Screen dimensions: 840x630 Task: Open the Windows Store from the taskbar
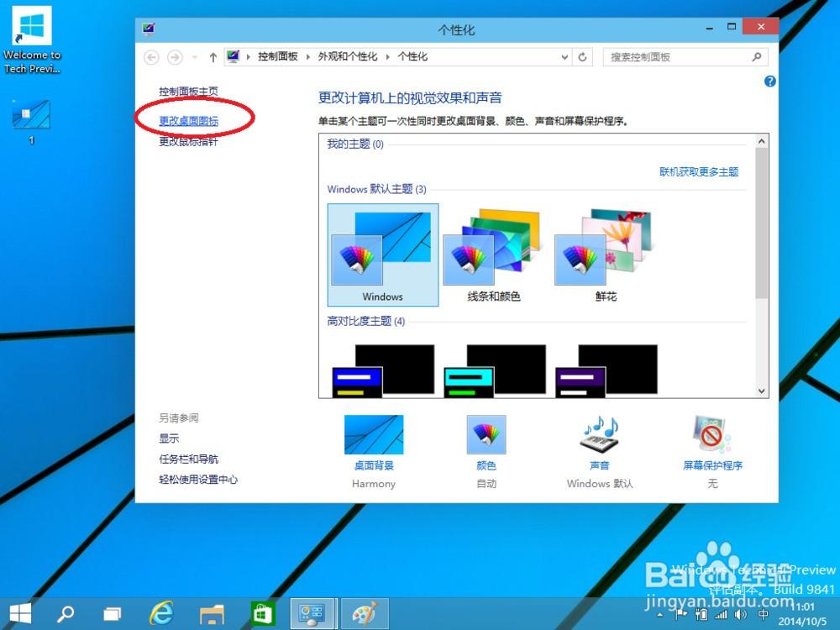(x=262, y=613)
